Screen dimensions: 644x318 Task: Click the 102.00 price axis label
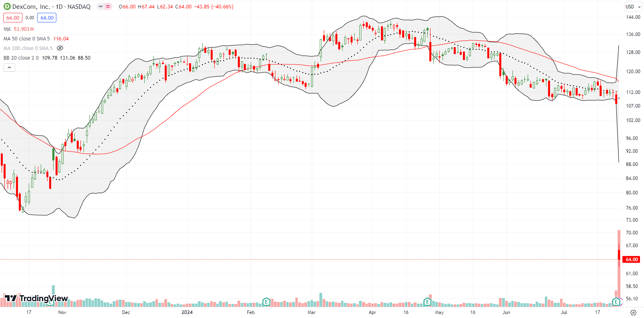coord(633,120)
